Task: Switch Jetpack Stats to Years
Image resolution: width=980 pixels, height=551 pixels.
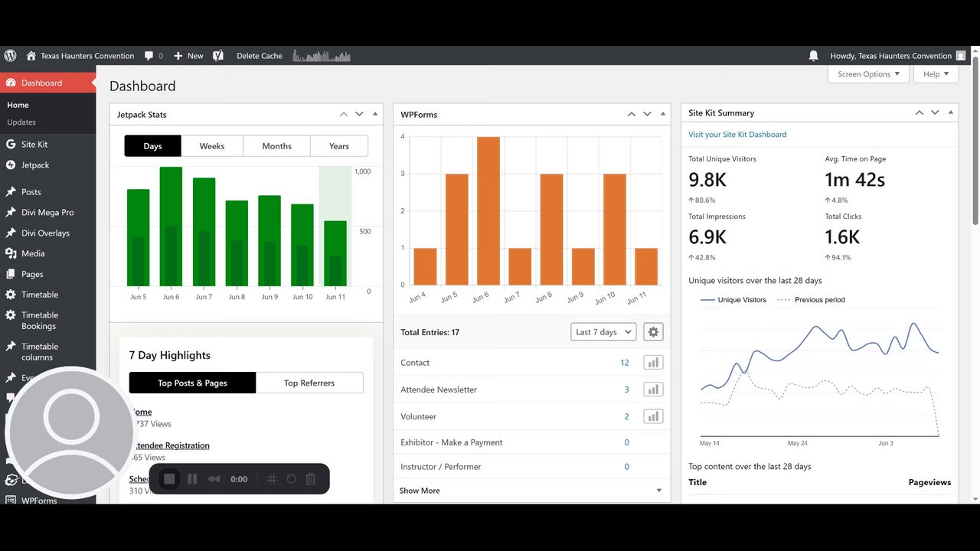Action: click(339, 146)
